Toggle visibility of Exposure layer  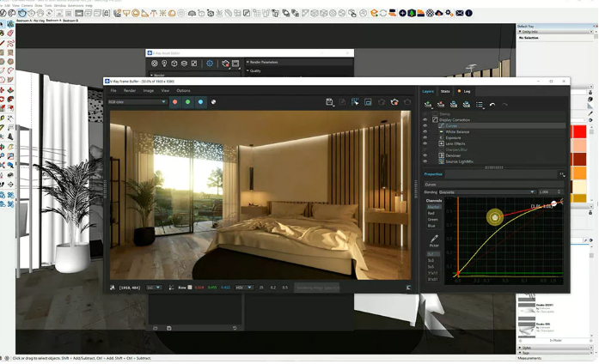425,137
